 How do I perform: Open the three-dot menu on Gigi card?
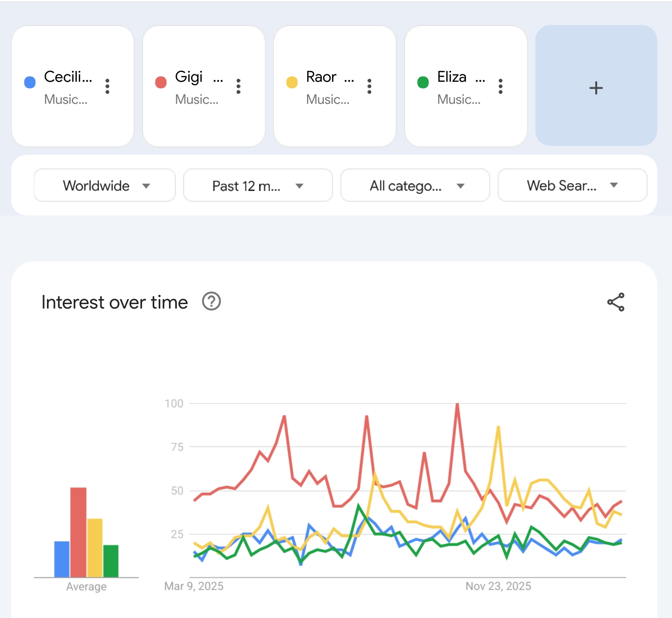(x=239, y=86)
